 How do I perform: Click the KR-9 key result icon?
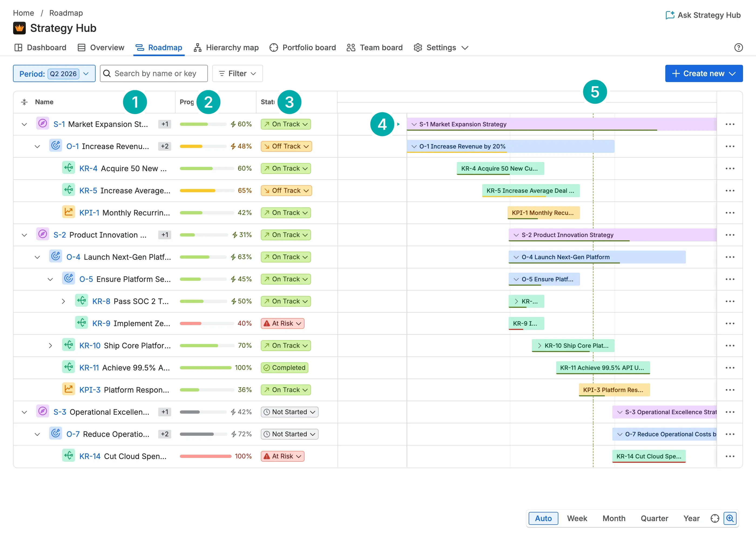82,323
